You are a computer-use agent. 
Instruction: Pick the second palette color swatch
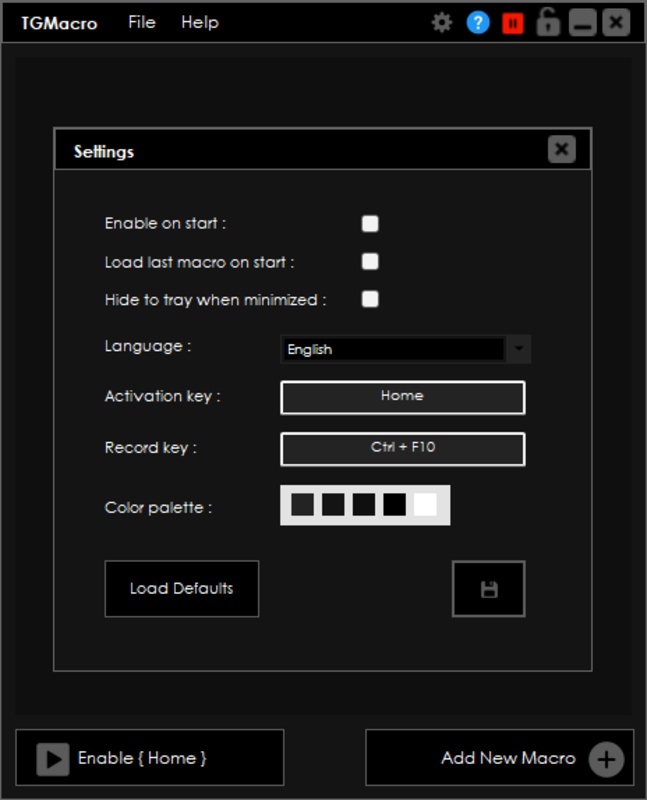[333, 505]
